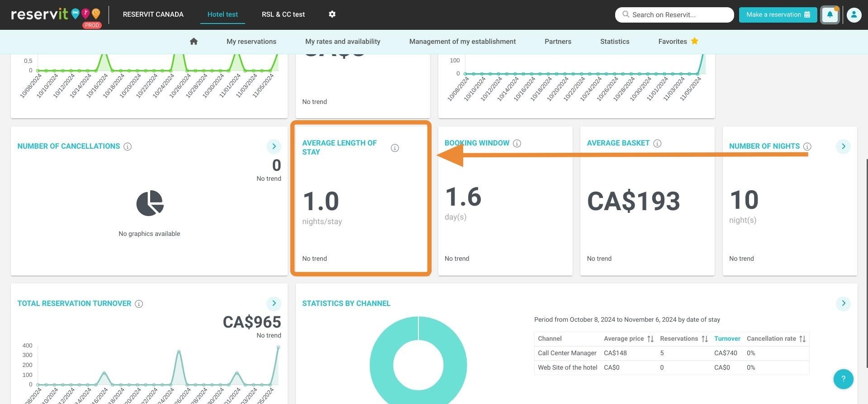Open Statistics menu

(x=615, y=42)
